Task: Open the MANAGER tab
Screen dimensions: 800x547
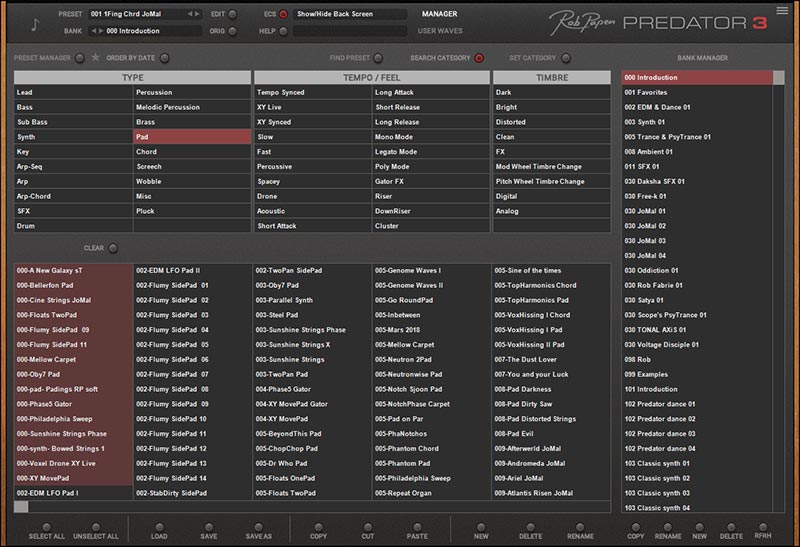Action: click(439, 14)
